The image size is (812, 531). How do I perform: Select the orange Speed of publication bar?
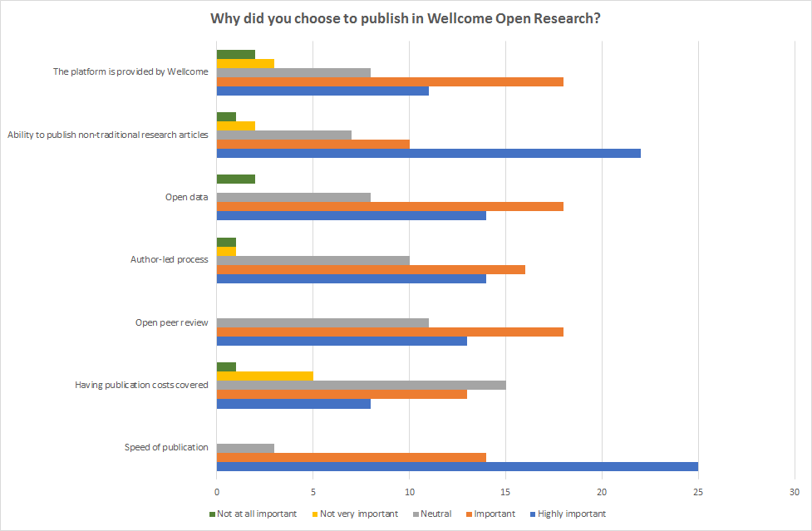[x=351, y=456]
